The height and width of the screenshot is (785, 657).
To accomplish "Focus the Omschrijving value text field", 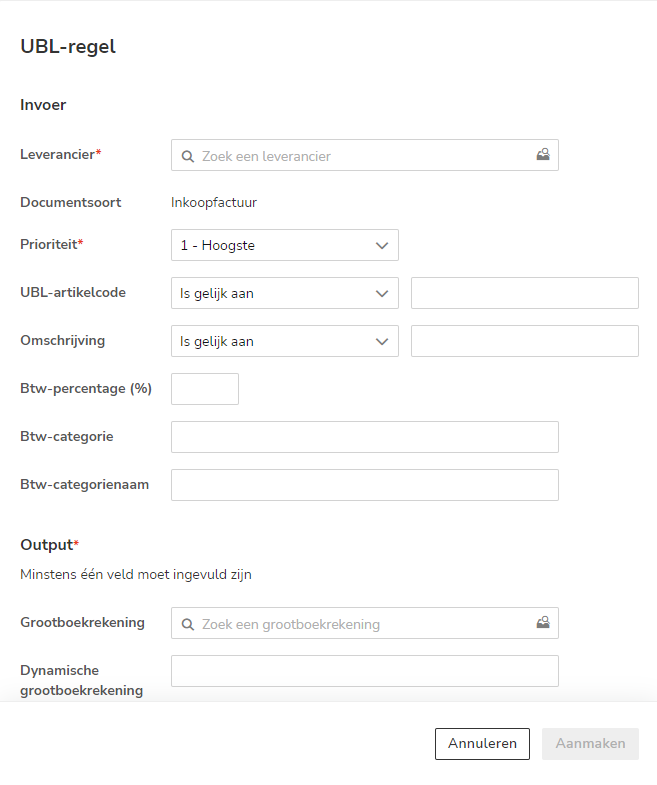I will coord(524,341).
